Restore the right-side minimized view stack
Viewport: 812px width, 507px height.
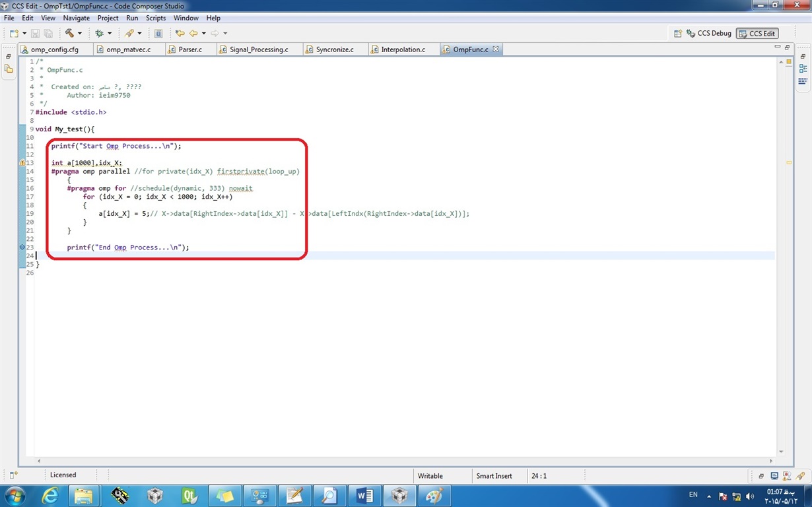coord(803,57)
